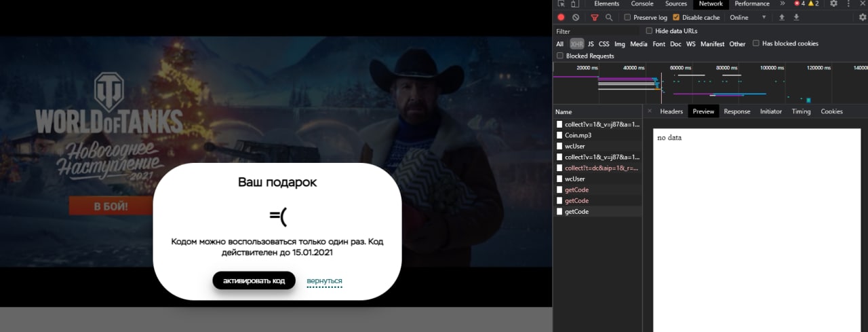Click the export HAR download arrow
868x332 pixels.
(795, 18)
